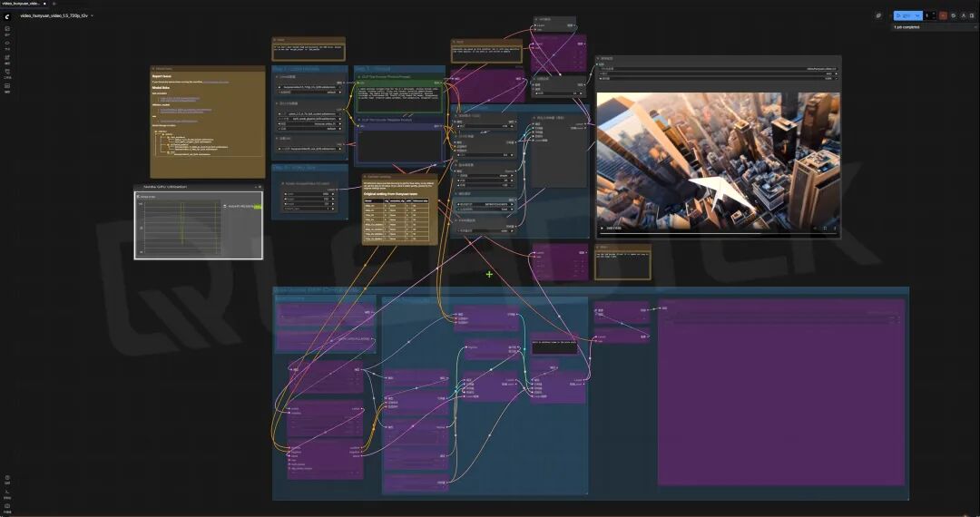The height and width of the screenshot is (517, 980).
Task: Click the top icon in the bottom-left sidebar group
Action: 7,478
